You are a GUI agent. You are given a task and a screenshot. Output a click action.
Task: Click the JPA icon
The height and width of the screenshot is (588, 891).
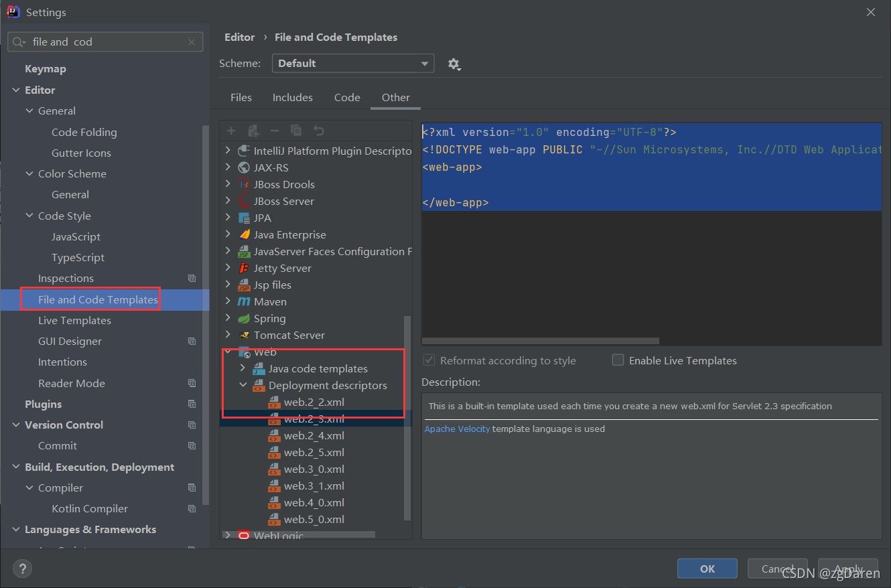pos(244,218)
